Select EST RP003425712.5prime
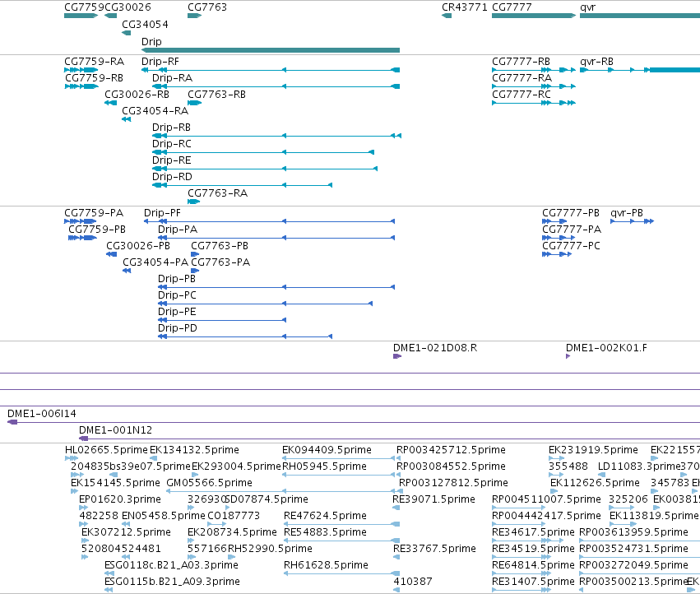The image size is (700, 594). pos(451,450)
